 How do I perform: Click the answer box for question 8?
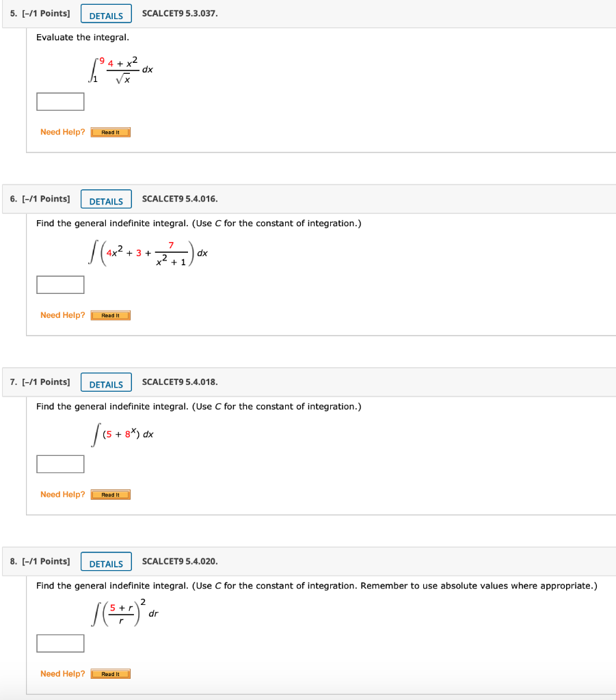click(x=60, y=643)
